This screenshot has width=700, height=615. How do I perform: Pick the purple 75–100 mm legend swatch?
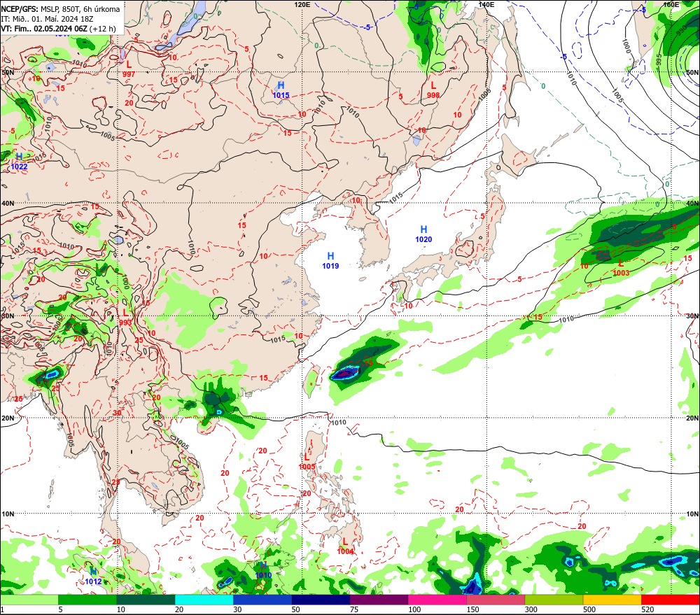click(x=379, y=600)
